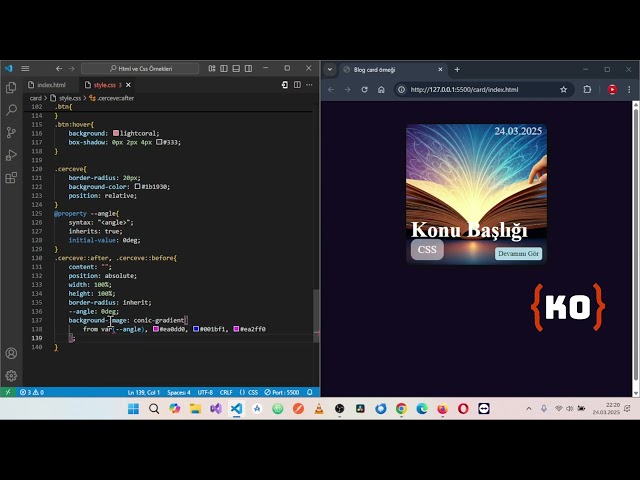The width and height of the screenshot is (640, 480).
Task: Open the VS Code hamburger menu
Action: (24, 69)
